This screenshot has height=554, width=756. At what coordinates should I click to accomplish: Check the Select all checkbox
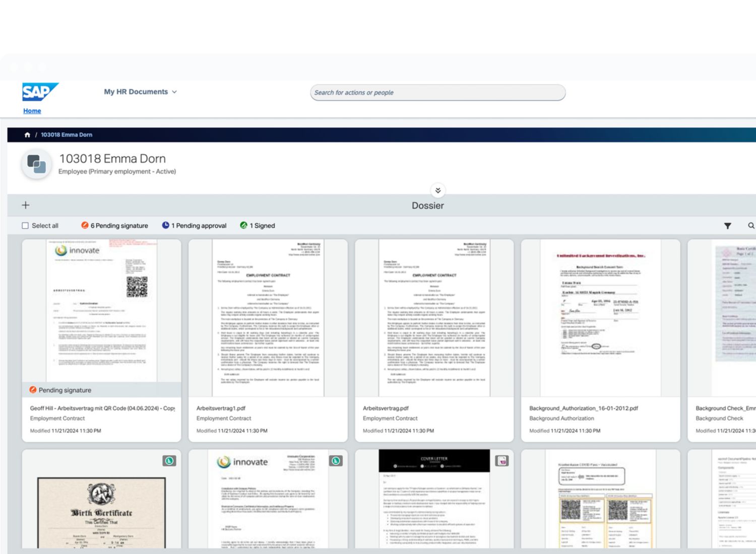[x=25, y=226]
